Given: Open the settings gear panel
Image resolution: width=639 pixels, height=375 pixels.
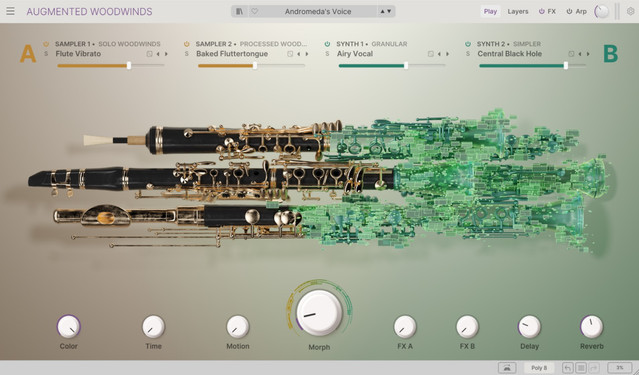Looking at the screenshot, I should point(630,11).
